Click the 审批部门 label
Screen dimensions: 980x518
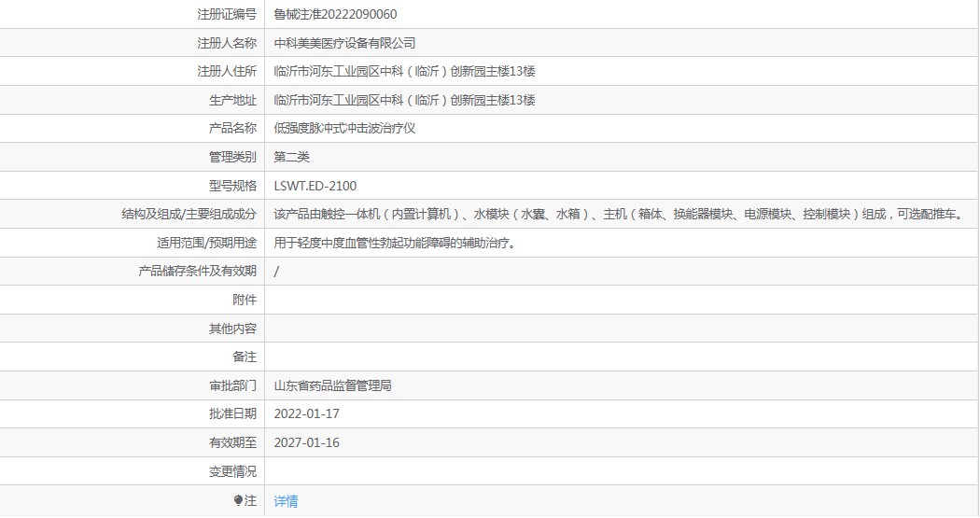[x=232, y=385]
